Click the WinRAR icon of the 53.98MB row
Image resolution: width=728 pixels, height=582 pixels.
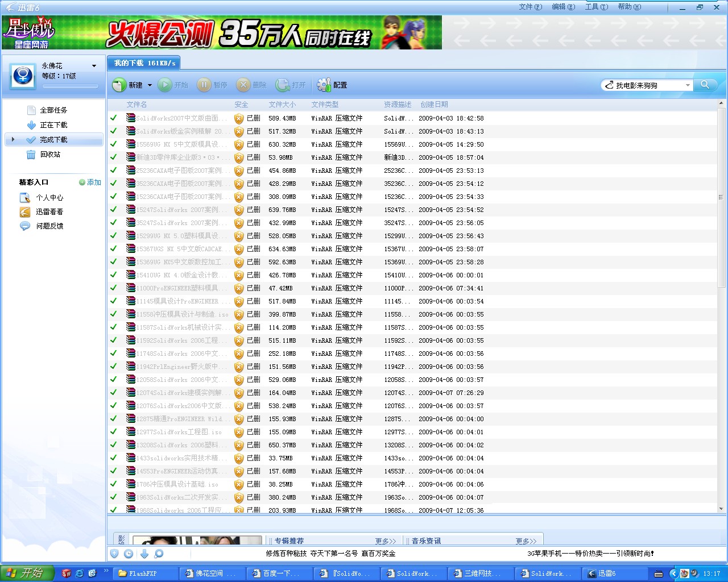131,157
